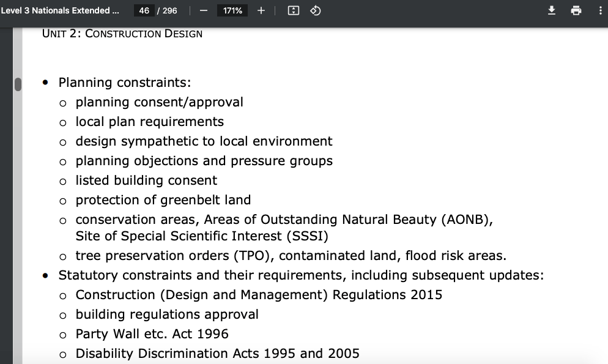The width and height of the screenshot is (608, 364).
Task: Rotate the document counterclockwise
Action: (315, 11)
